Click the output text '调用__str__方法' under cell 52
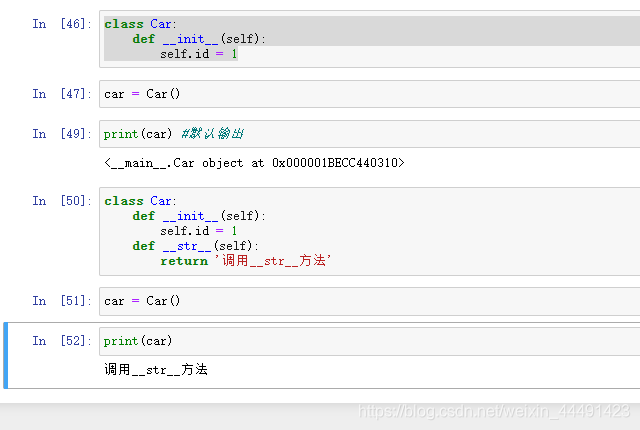 click(x=156, y=370)
